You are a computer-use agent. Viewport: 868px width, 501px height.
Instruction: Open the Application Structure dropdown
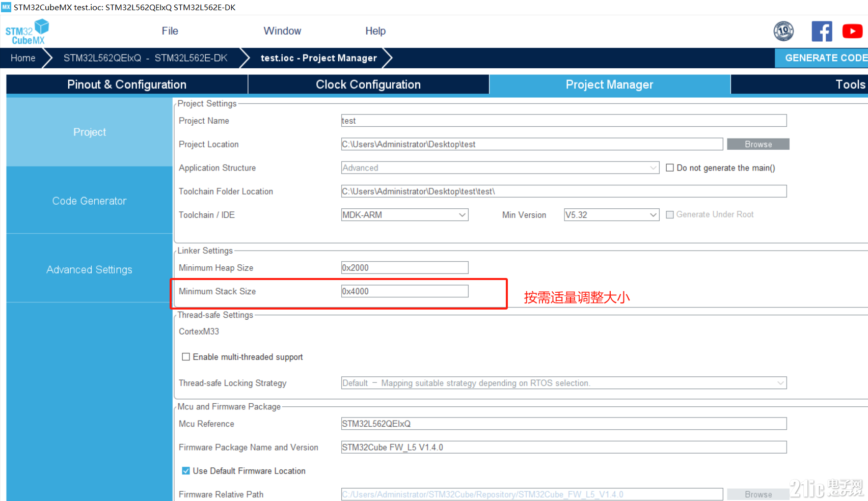(x=500, y=168)
